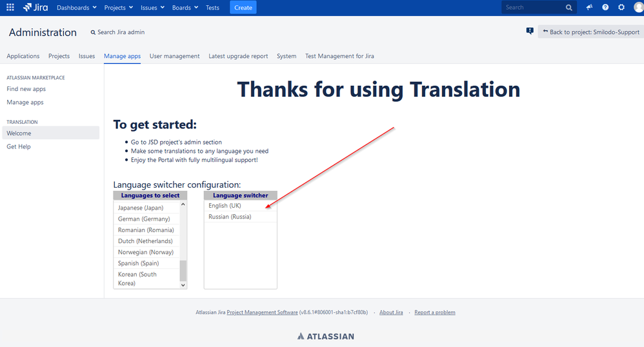This screenshot has height=347, width=644.
Task: Open the Tests menu item
Action: (212, 7)
